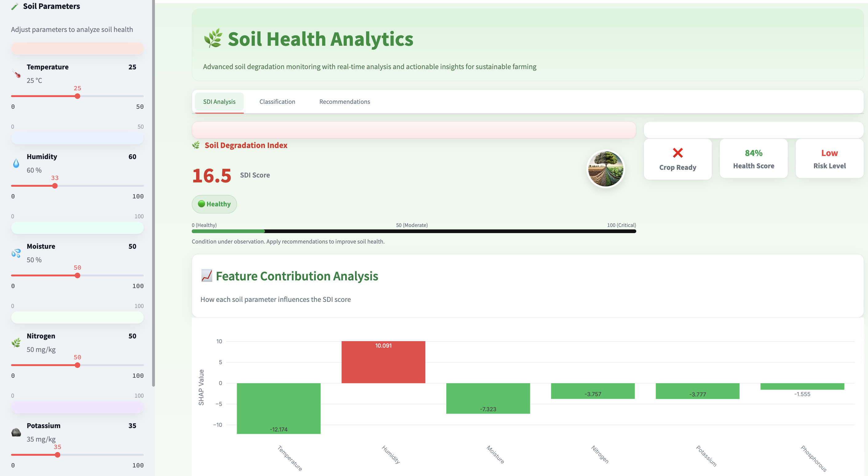Click the Healthy status badge

pyautogui.click(x=214, y=204)
